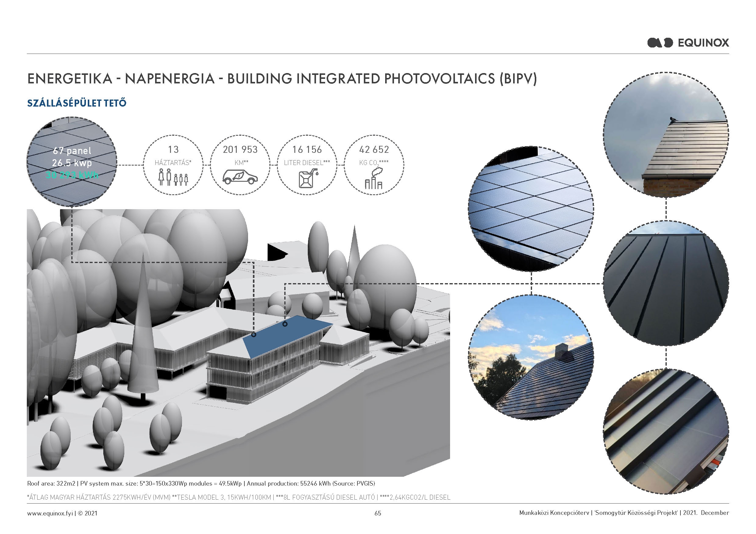Click the SZÁLLÁSÉPÜLET TETŐ subheading
Image resolution: width=756 pixels, height=534 pixels.
tap(77, 103)
